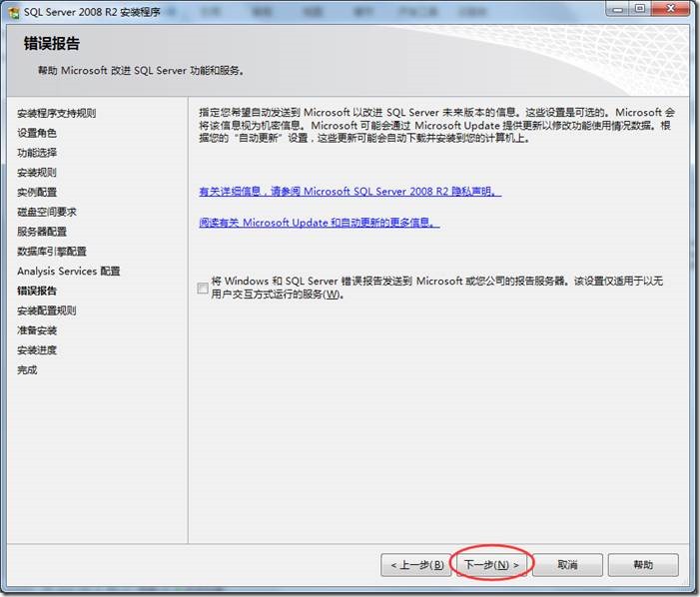This screenshot has height=597, width=700.
Task: Proceed with 下一步(N) button
Action: point(491,565)
